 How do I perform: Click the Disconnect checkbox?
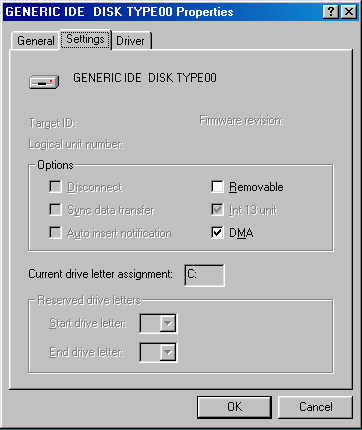coord(55,187)
